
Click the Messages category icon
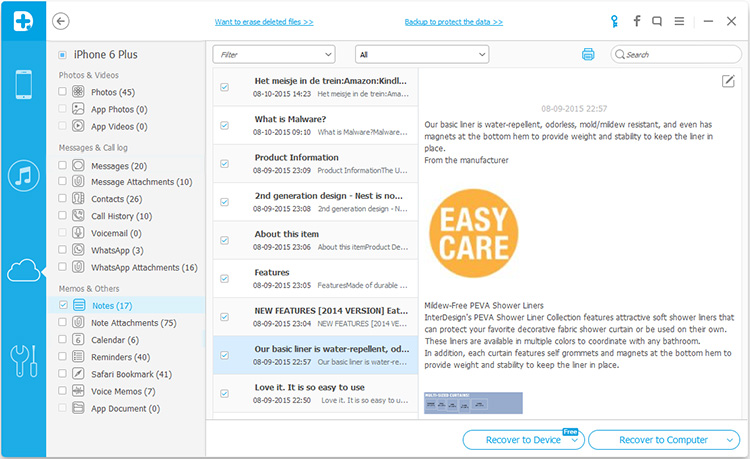click(x=78, y=165)
